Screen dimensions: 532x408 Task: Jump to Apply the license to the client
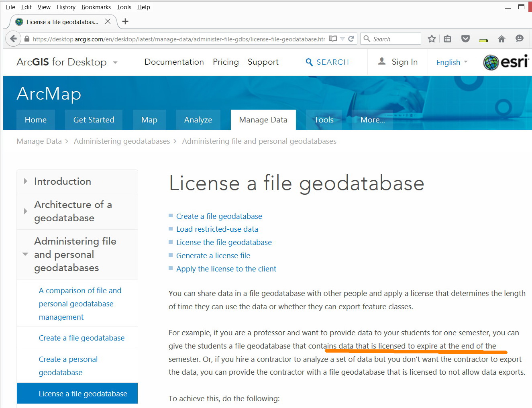(226, 269)
